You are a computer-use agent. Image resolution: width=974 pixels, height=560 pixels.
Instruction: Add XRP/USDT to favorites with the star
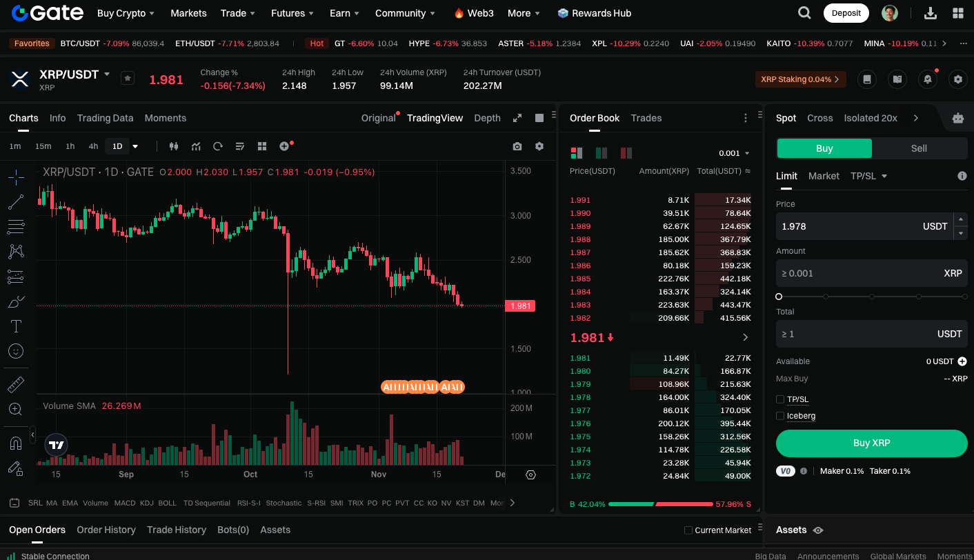pos(128,78)
